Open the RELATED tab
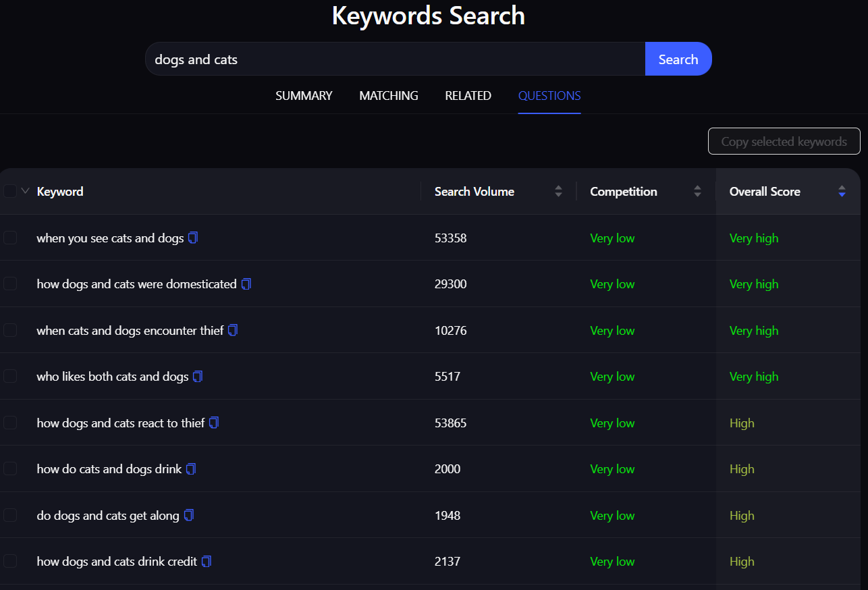The height and width of the screenshot is (590, 868). [468, 96]
